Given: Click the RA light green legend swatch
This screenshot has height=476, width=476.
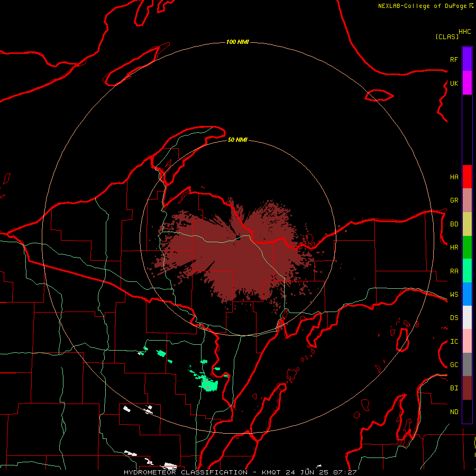Looking at the screenshot, I should [x=467, y=271].
